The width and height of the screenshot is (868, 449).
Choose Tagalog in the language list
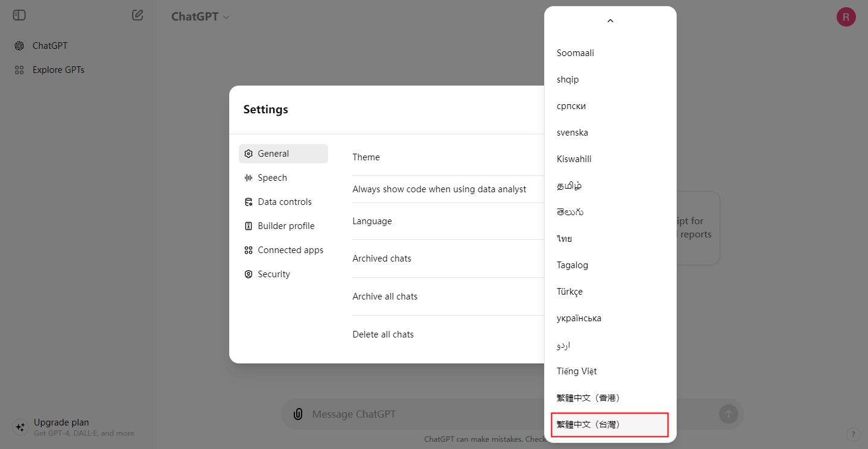(610, 265)
